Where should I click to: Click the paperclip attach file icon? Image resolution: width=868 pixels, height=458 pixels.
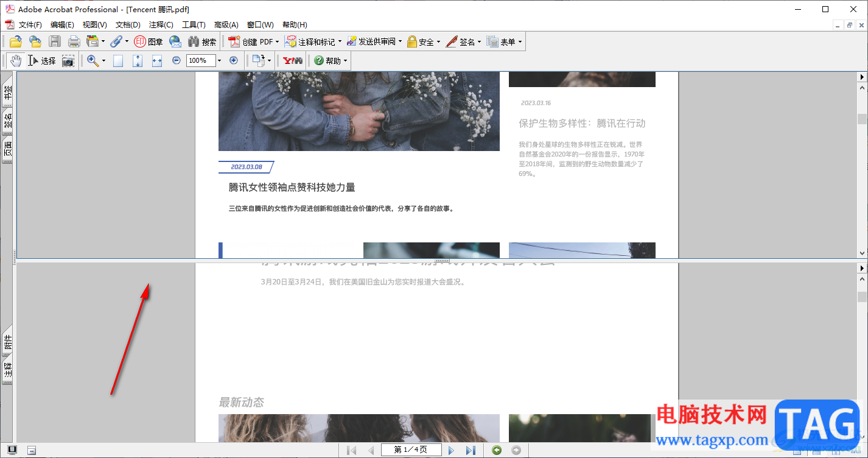pyautogui.click(x=116, y=41)
